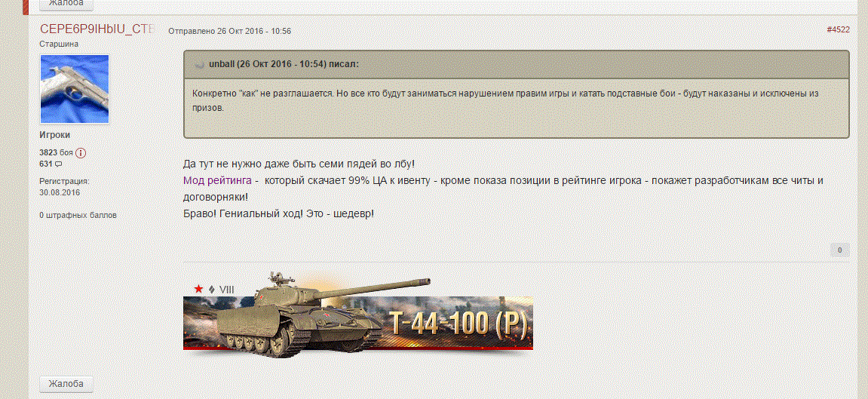Click the battle stats info icon

point(81,152)
